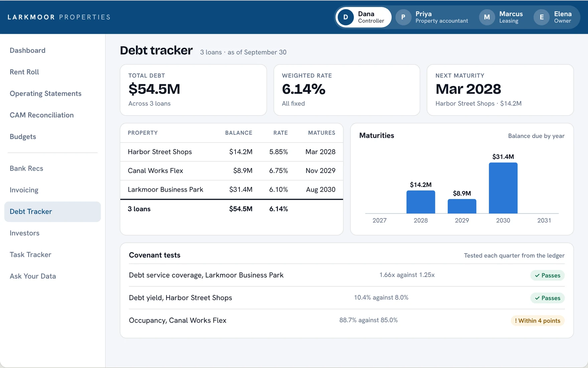This screenshot has width=588, height=368.
Task: Click Dana's avatar circle "D"
Action: [x=346, y=17]
